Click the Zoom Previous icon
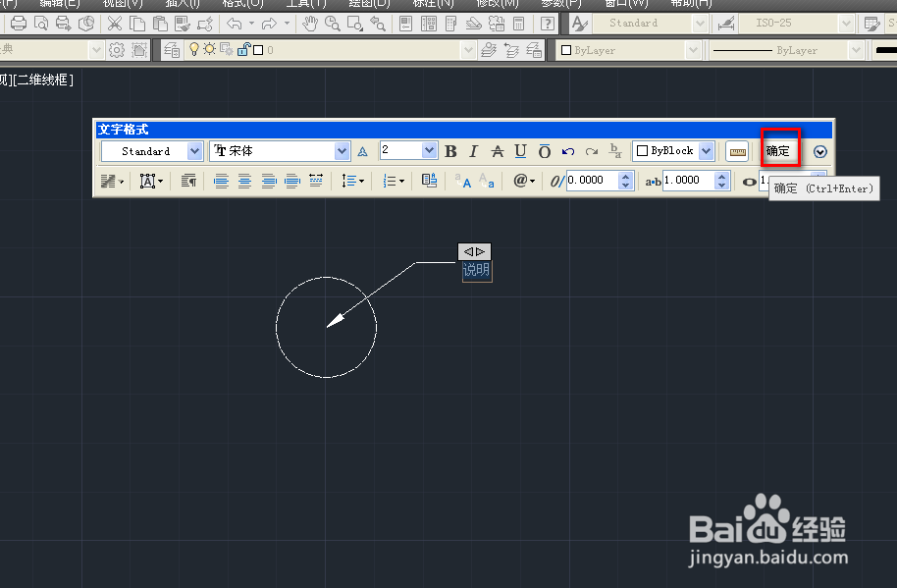The width and height of the screenshot is (897, 588). [377, 24]
